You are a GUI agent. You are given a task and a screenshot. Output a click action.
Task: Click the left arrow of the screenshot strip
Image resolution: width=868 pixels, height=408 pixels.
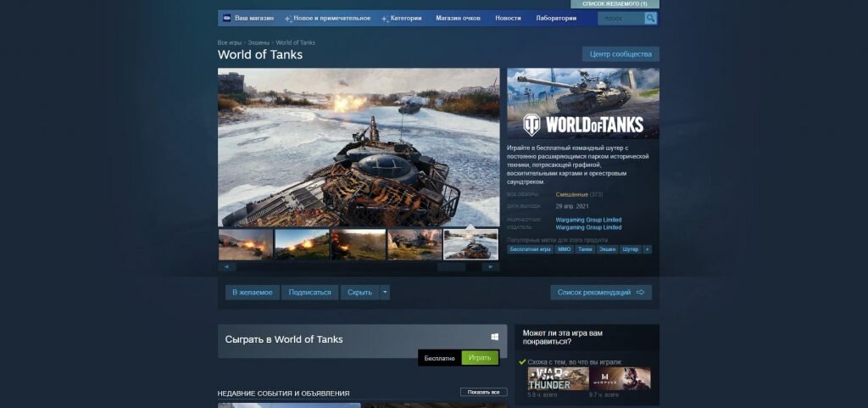[x=227, y=267]
